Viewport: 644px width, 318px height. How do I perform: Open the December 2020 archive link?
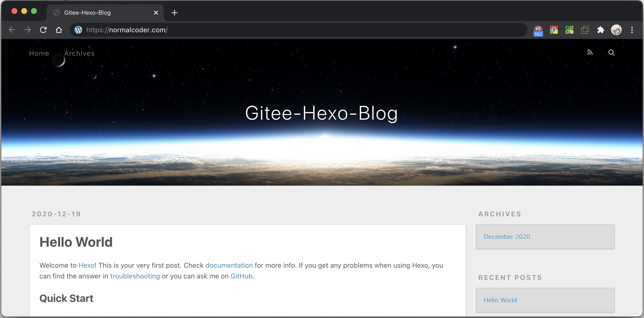(x=507, y=237)
